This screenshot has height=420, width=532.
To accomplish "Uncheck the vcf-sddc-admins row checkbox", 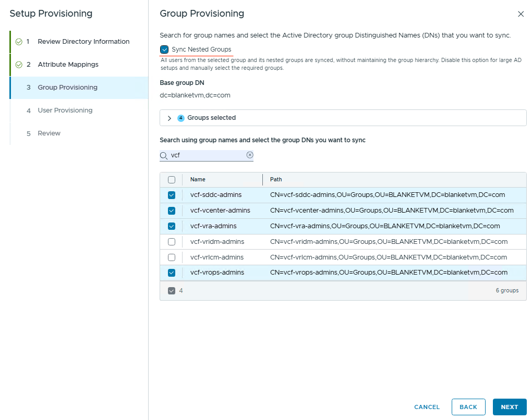I will coord(172,195).
